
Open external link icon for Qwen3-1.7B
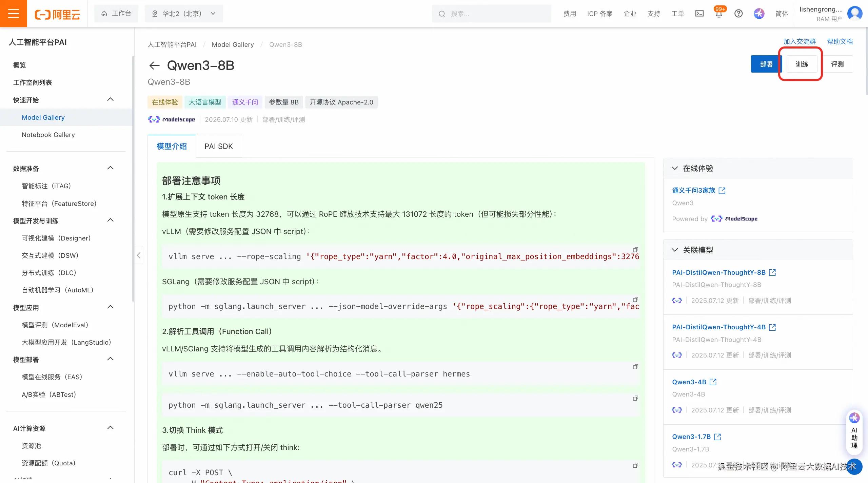717,437
